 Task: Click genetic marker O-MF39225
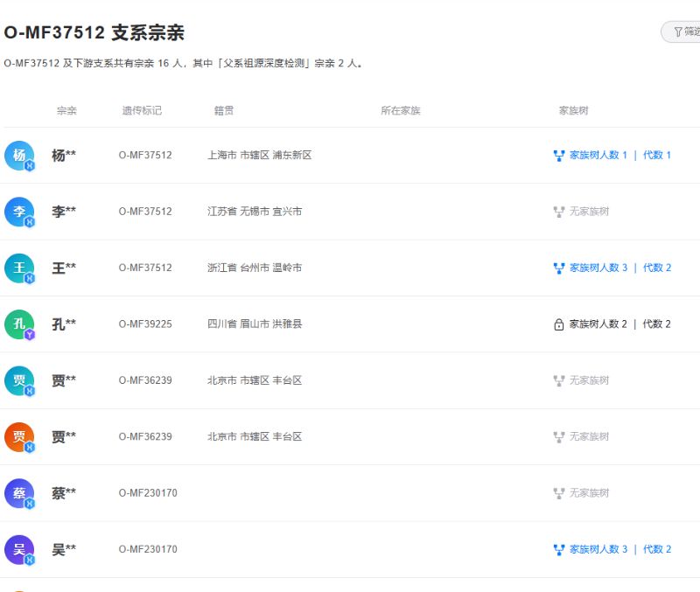[x=145, y=324]
